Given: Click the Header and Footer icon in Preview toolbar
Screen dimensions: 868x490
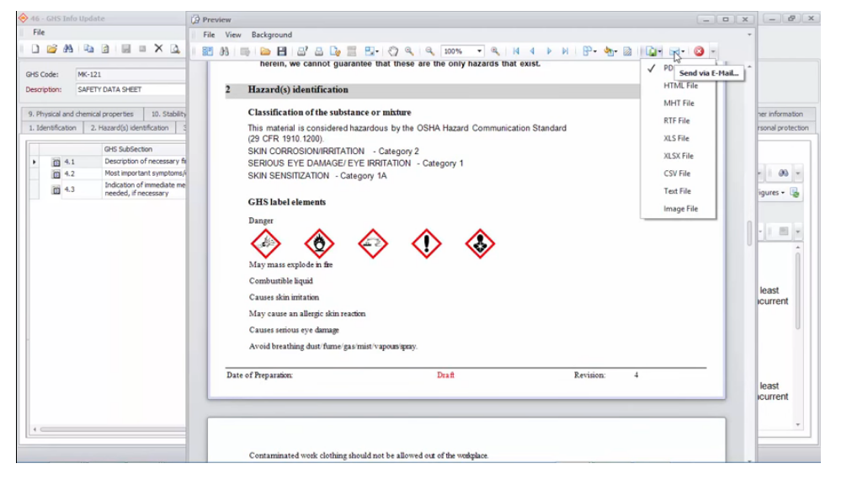Looking at the screenshot, I should click(x=352, y=51).
